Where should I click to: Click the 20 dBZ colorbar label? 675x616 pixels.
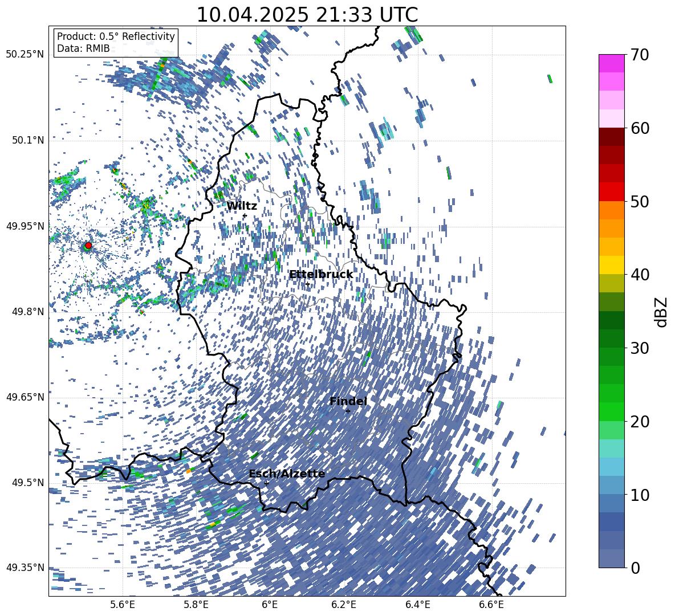tap(639, 422)
